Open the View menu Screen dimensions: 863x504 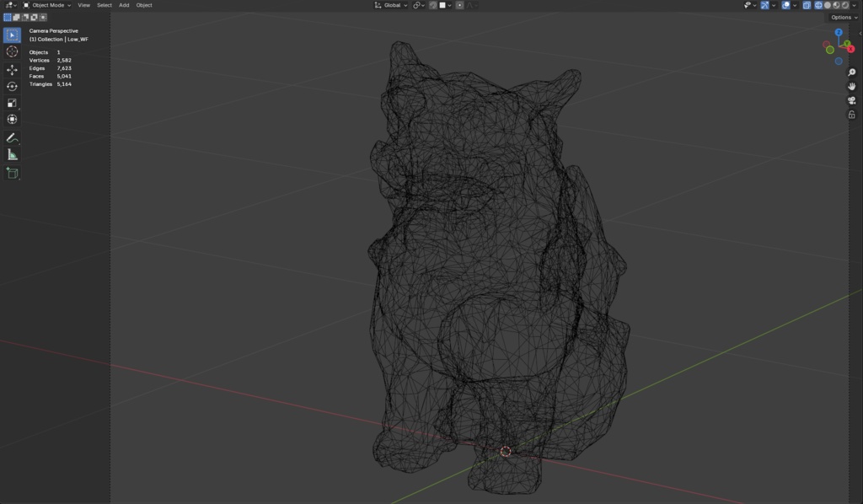83,5
